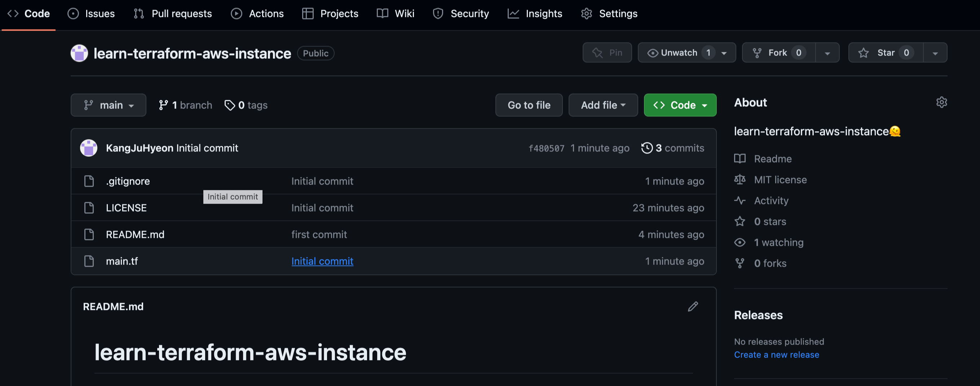Click the Readme book icon

(x=740, y=159)
